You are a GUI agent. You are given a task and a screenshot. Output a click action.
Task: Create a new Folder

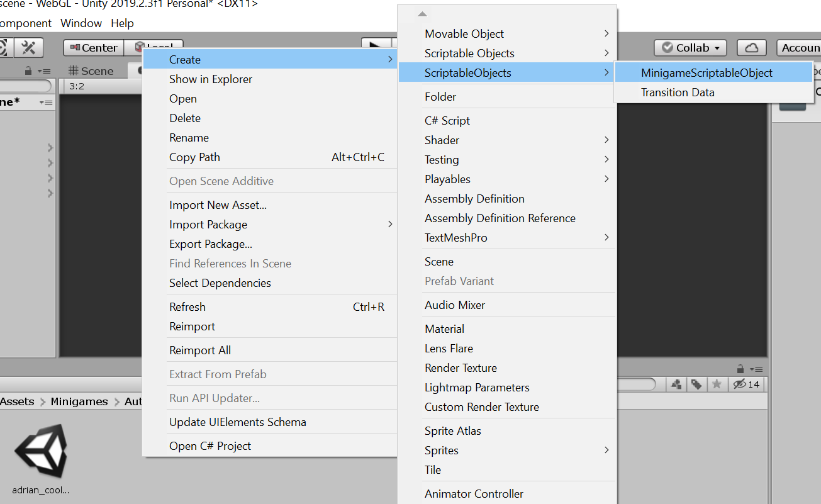click(x=508, y=97)
